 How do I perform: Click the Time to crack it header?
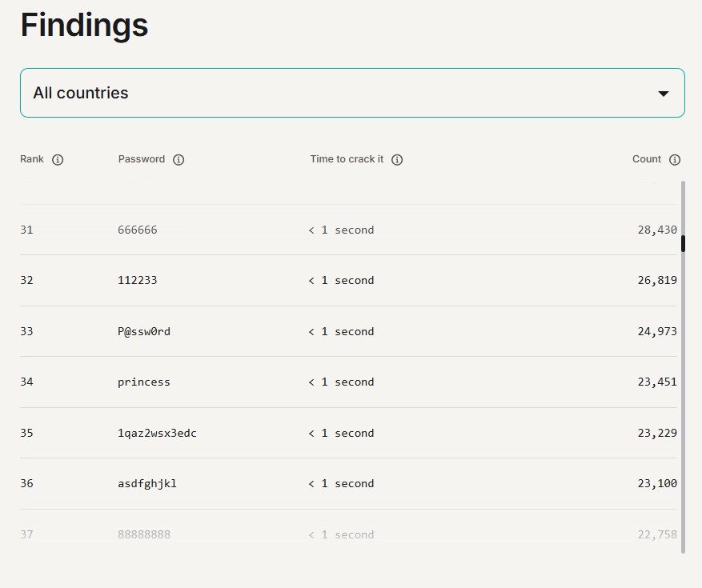tap(347, 159)
